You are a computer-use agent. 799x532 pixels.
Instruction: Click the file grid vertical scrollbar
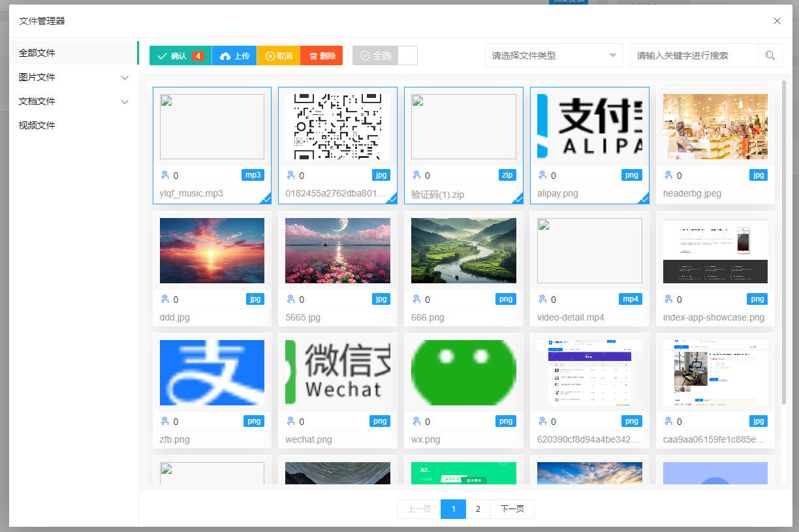click(x=784, y=242)
